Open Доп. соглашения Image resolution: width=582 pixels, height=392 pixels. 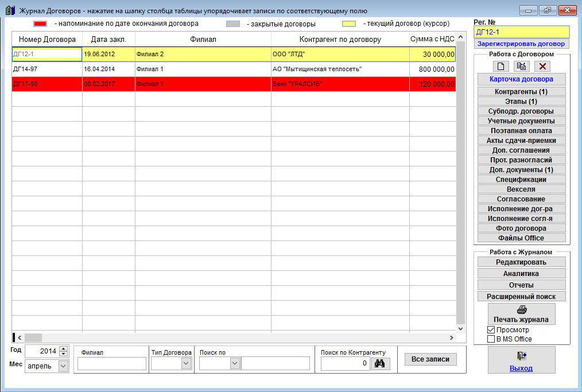[522, 150]
